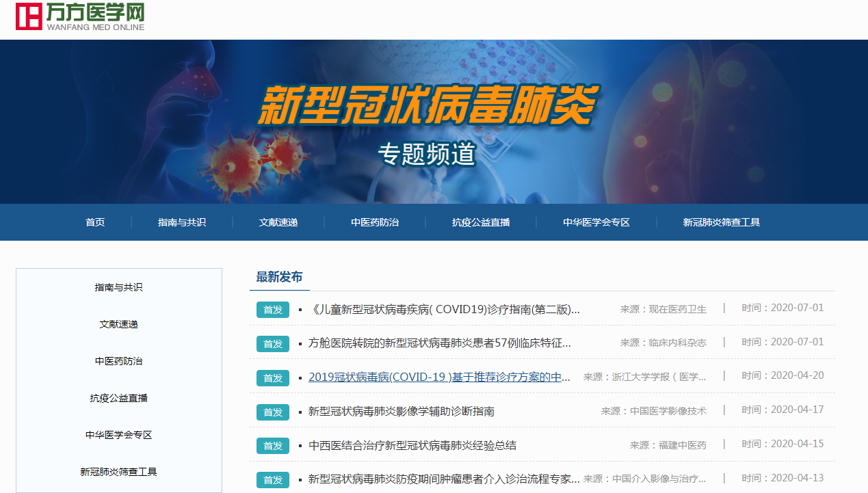868x493 pixels.
Task: Open 新冠肺炎筛查工具 in the left sidebar
Action: click(x=119, y=472)
